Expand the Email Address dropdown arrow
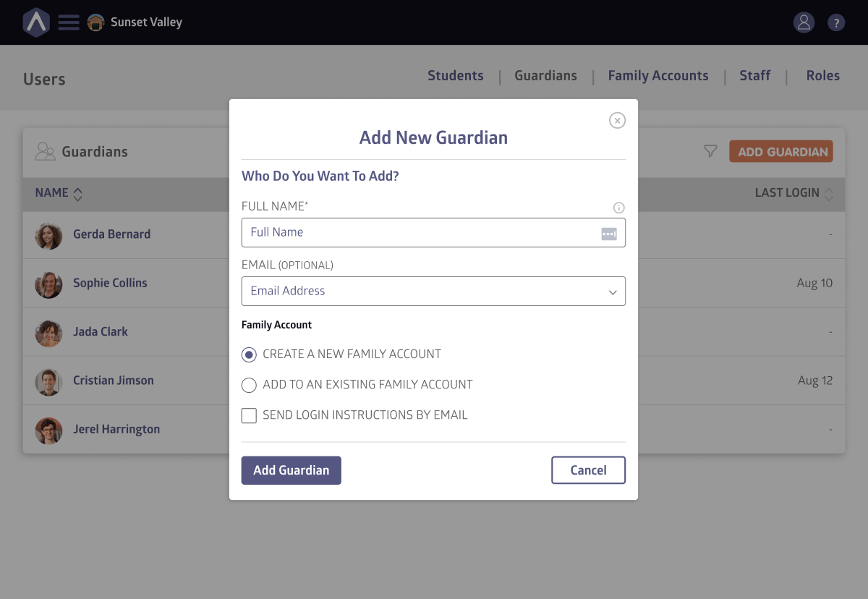 (613, 292)
